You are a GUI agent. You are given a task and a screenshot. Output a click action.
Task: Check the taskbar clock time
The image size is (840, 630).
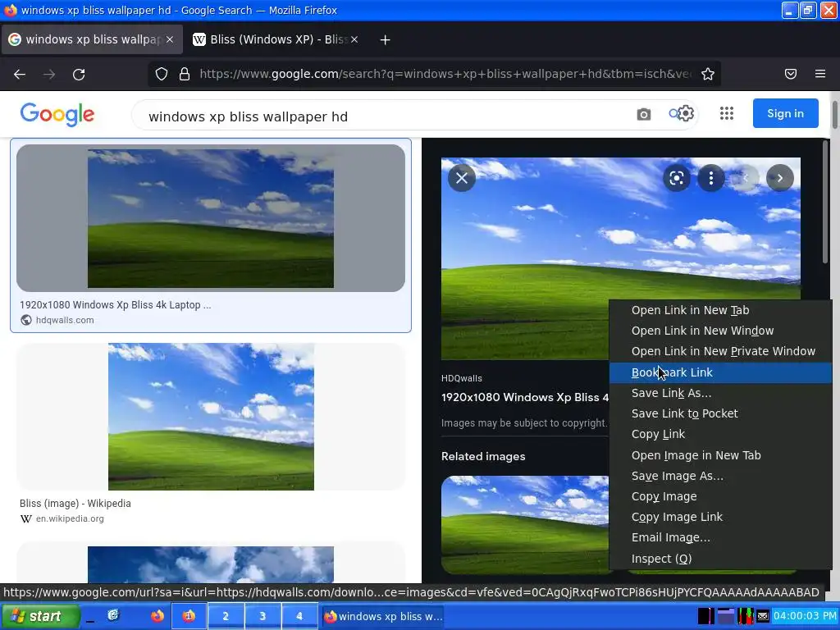point(805,616)
